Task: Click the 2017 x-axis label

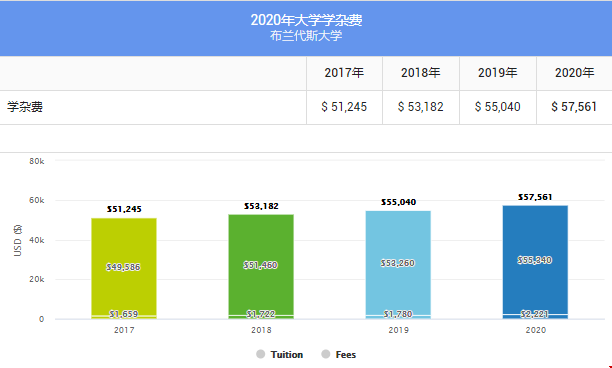Action: point(124,330)
